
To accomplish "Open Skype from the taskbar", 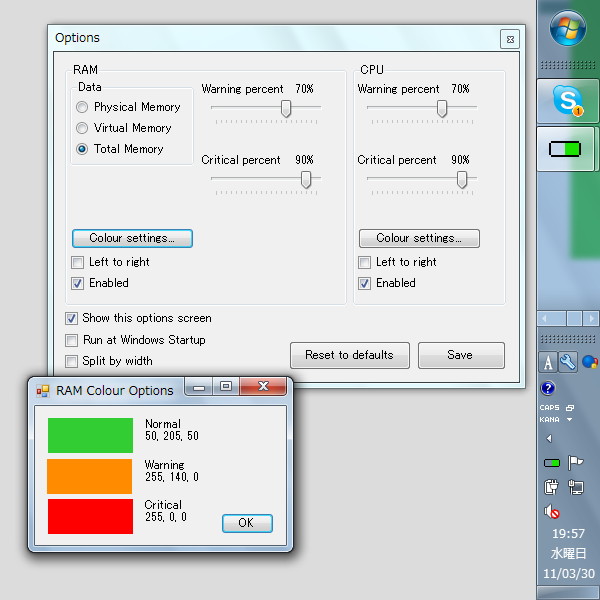I will pos(567,101).
